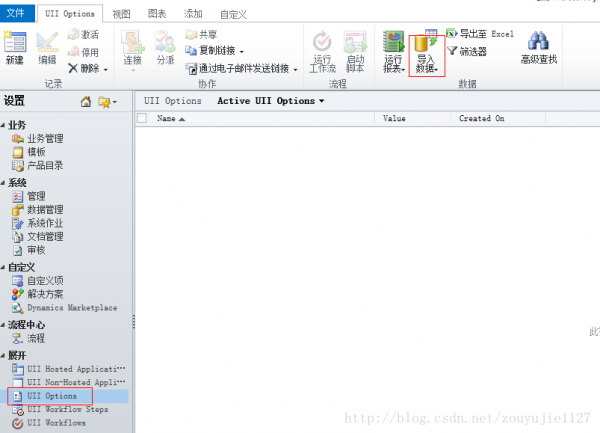Click the 筛选器 (Filter) funnel button
Viewport: 600px width, 433px height.
click(466, 51)
